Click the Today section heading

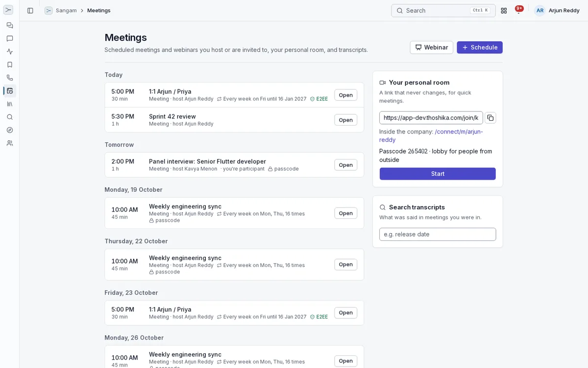point(113,75)
